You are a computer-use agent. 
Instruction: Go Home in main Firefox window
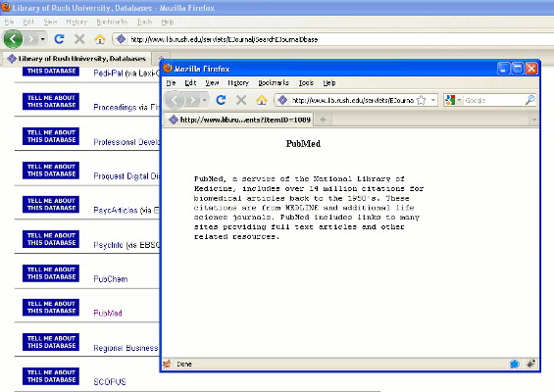100,39
